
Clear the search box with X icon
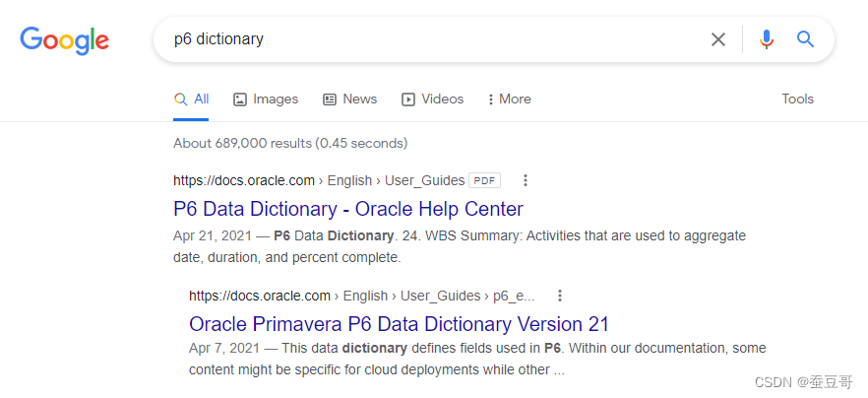[718, 39]
